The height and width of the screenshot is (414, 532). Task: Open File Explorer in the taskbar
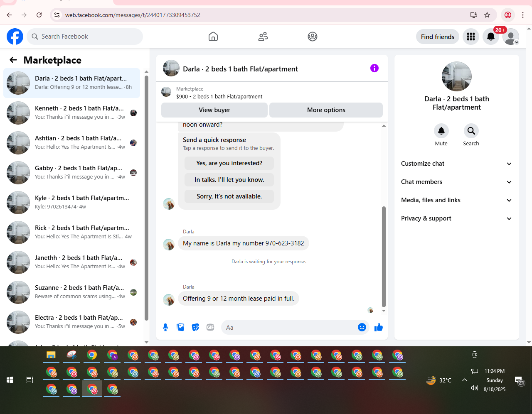point(51,355)
